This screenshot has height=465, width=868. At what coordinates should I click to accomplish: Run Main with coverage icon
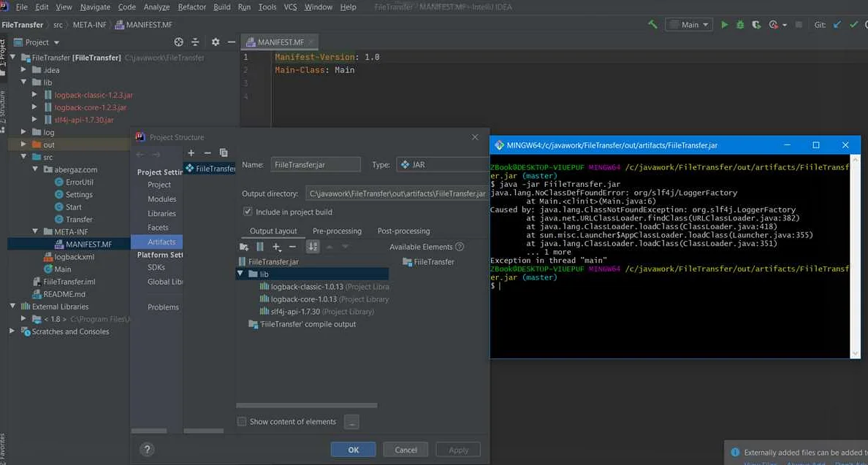(756, 24)
